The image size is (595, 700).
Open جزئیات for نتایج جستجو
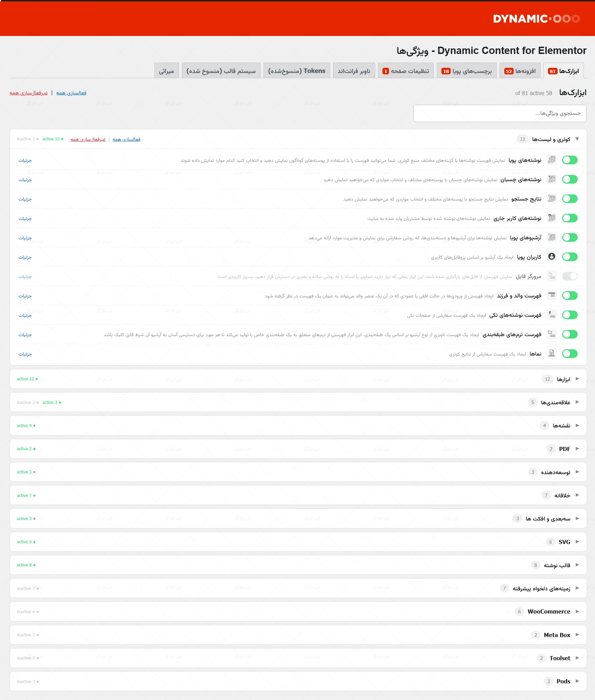pos(25,199)
